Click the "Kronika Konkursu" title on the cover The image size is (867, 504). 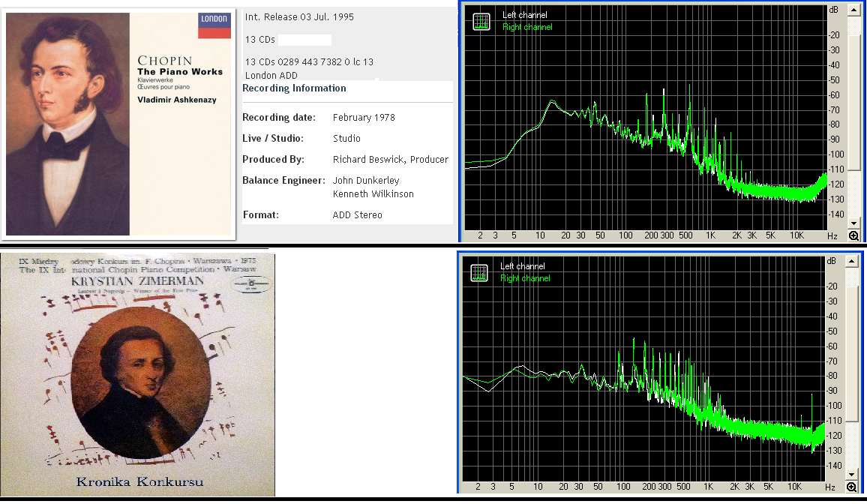[x=140, y=482]
